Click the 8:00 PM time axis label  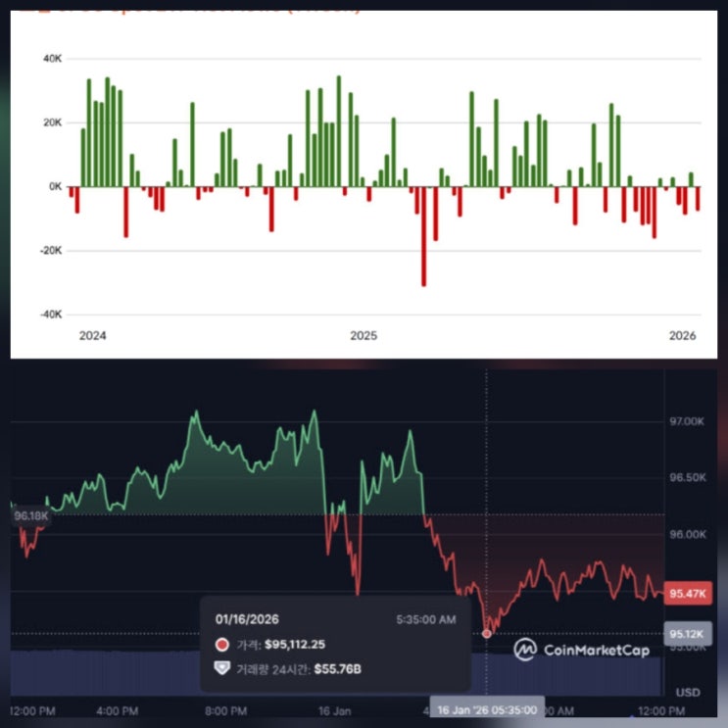pyautogui.click(x=225, y=710)
